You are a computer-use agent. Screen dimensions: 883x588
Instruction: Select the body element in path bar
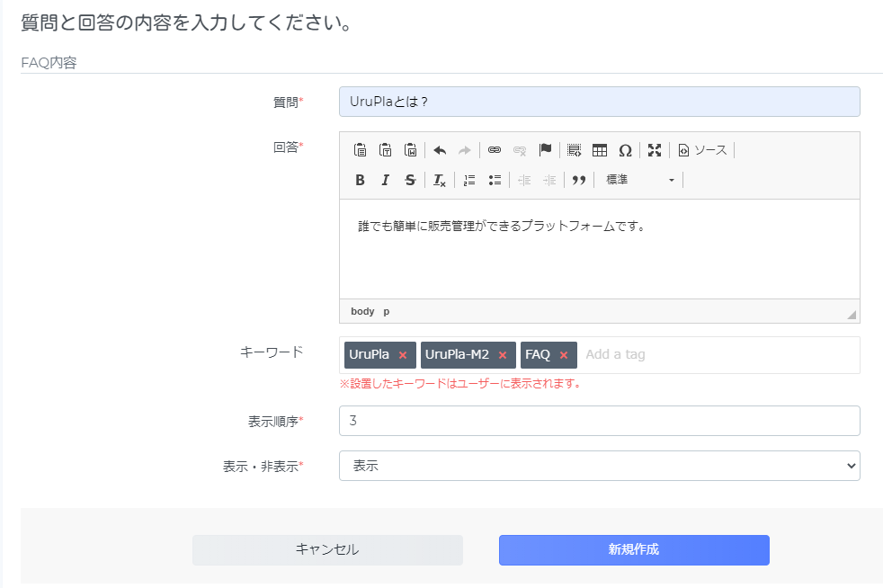(362, 311)
